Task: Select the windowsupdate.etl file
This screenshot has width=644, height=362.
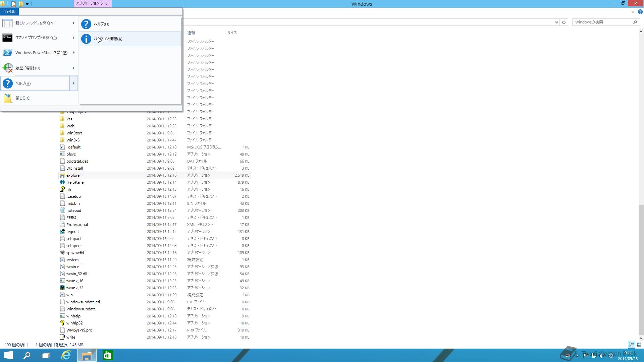Action: [155, 302]
